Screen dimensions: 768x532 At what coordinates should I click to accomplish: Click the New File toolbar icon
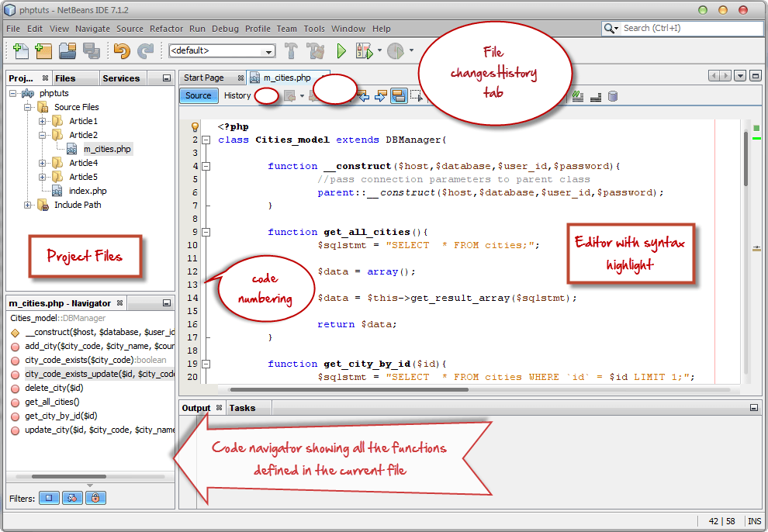pyautogui.click(x=21, y=51)
